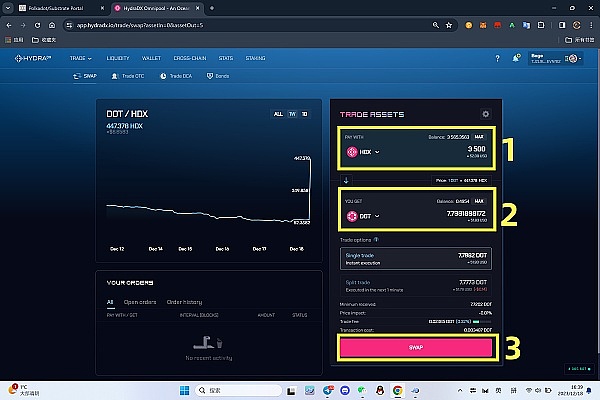Image resolution: width=600 pixels, height=400 pixels.
Task: Click MAX for HDX balance
Action: [x=479, y=137]
